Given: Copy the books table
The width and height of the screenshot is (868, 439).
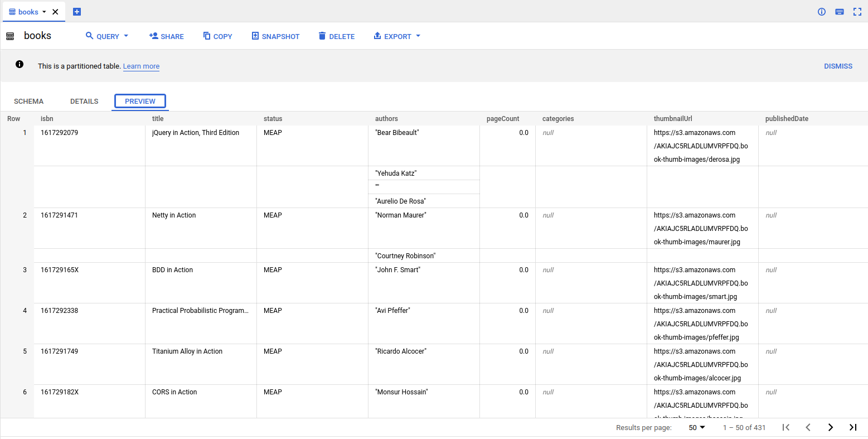Looking at the screenshot, I should tap(217, 36).
